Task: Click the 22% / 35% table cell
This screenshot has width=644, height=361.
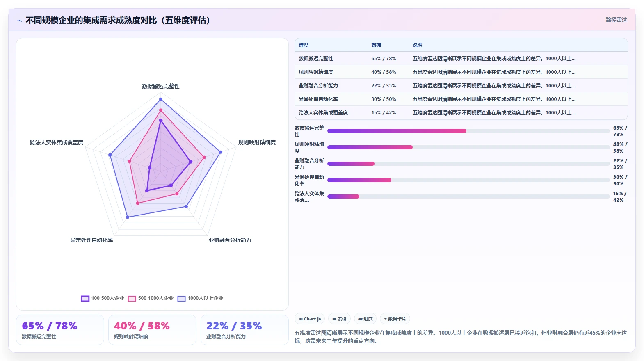Action: pos(384,86)
